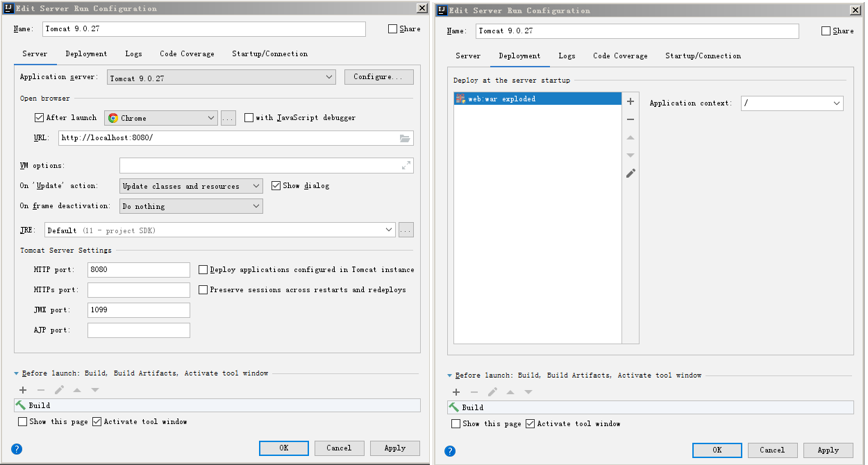Click the JMX port field

pos(139,310)
